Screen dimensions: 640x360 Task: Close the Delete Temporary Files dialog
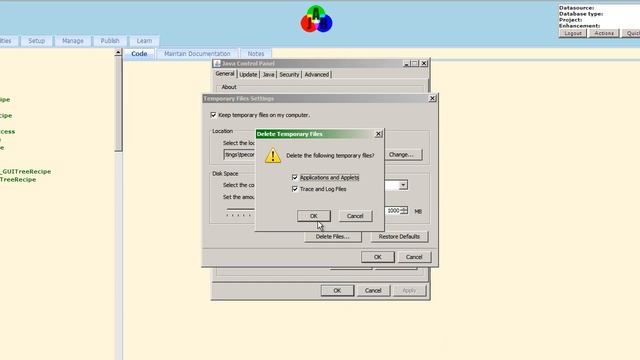[x=378, y=134]
